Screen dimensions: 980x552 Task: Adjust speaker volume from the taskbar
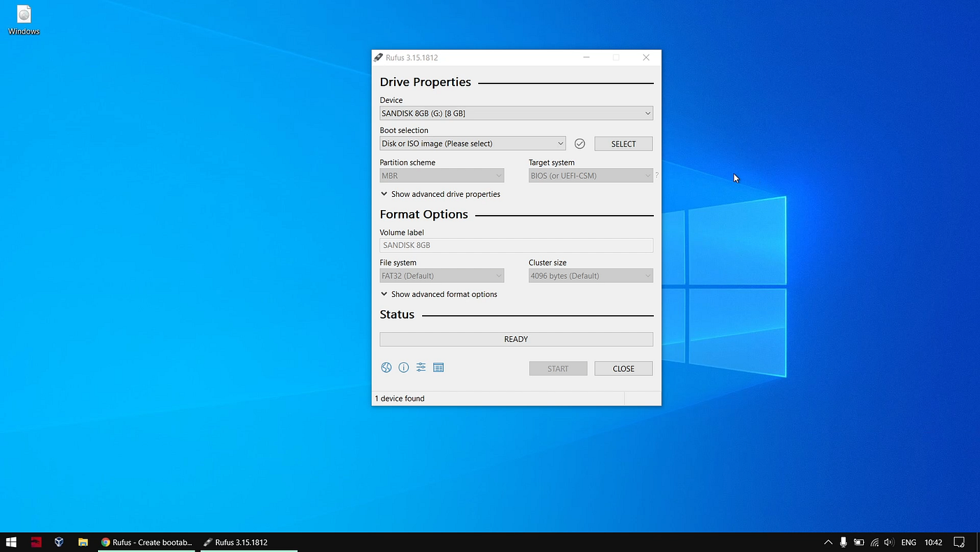coord(888,541)
